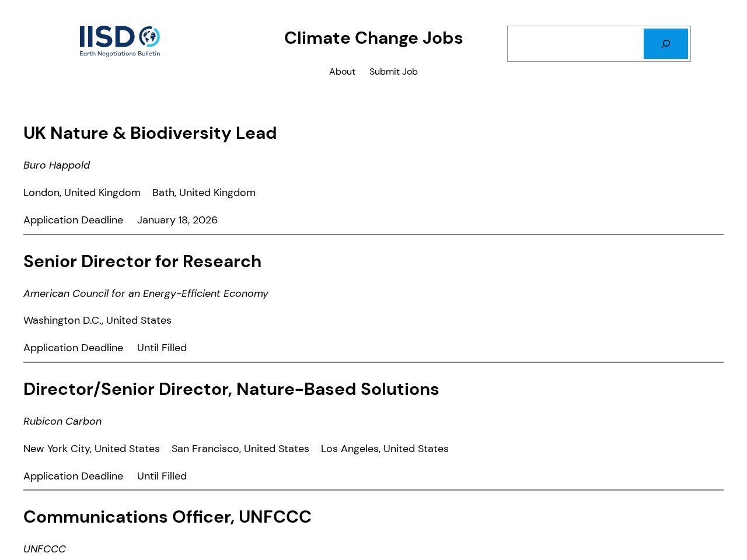The width and height of the screenshot is (747, 560).
Task: Open the About menu item
Action: (342, 72)
